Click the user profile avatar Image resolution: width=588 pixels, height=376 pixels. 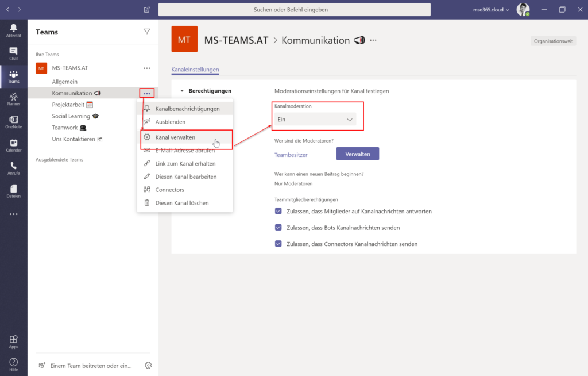523,9
